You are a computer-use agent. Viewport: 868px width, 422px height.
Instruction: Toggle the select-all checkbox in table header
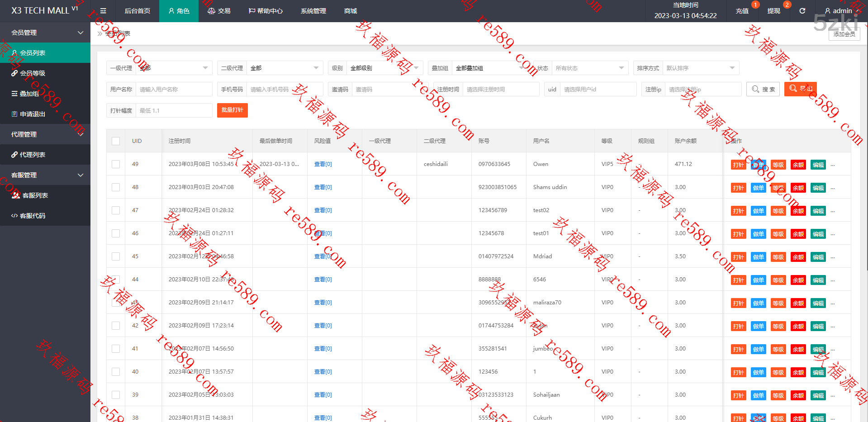point(116,141)
